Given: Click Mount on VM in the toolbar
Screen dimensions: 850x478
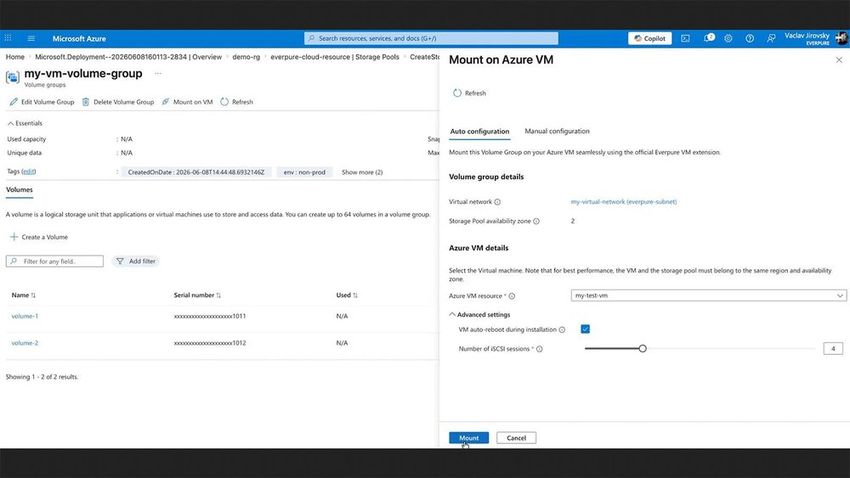Looking at the screenshot, I should click(188, 102).
